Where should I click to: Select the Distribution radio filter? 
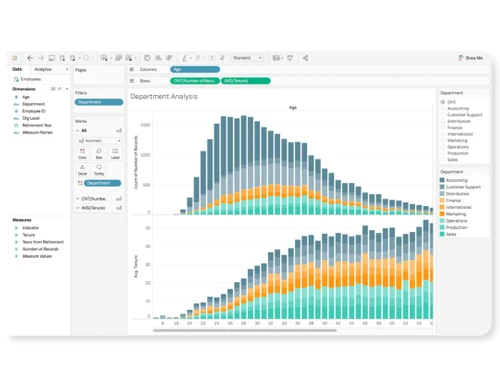[443, 121]
